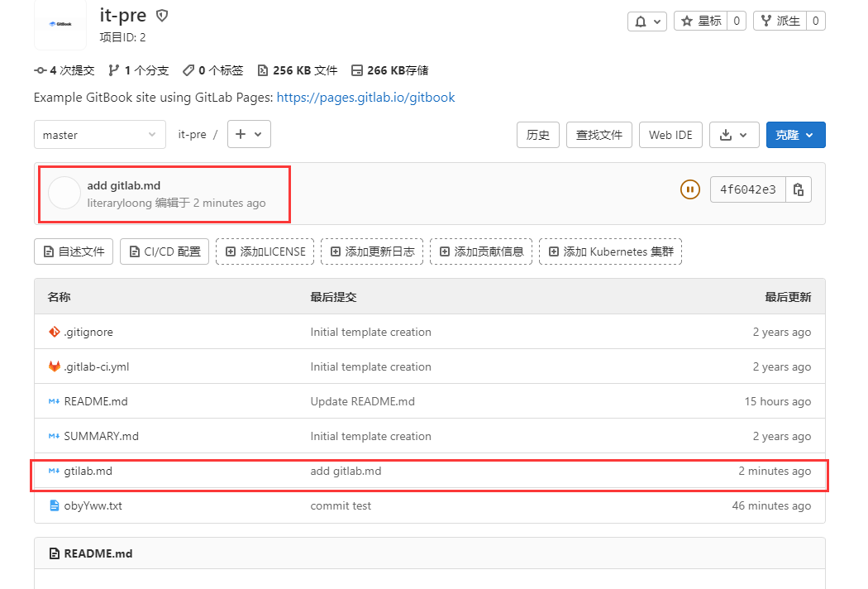Click the GitLab fox icon beside .gitlab-ci.yml
Viewport: 868px width, 589px height.
pyautogui.click(x=55, y=366)
